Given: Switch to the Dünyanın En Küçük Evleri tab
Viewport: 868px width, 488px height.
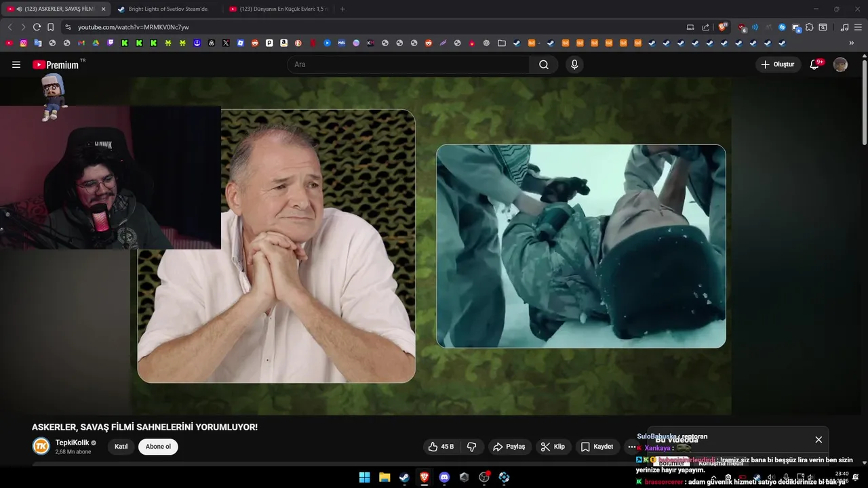Looking at the screenshot, I should tap(279, 9).
